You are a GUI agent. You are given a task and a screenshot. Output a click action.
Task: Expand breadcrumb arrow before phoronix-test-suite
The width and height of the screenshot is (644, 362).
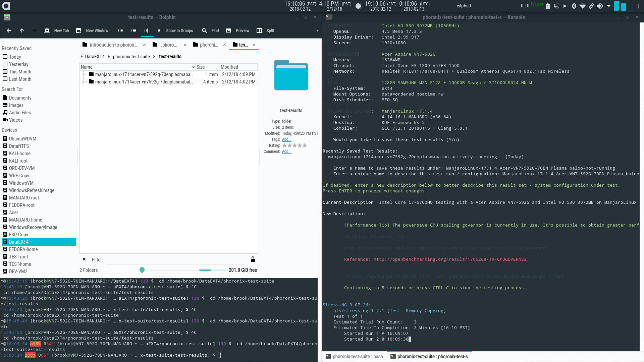[109, 57]
